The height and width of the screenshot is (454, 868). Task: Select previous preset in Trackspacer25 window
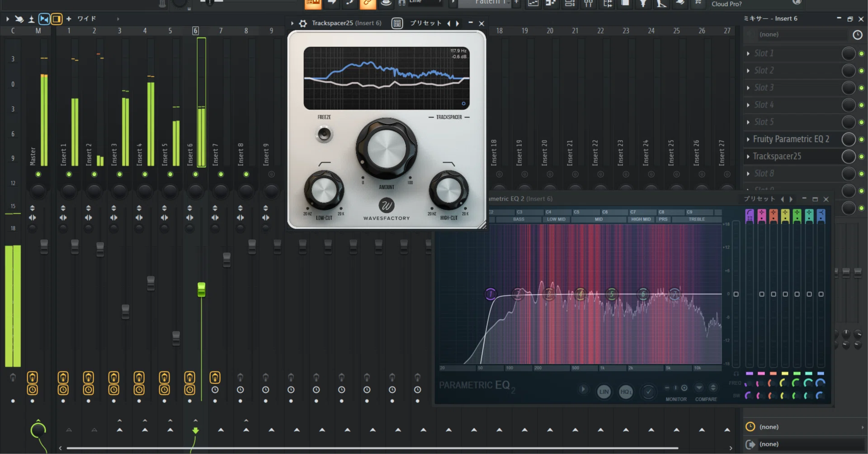448,23
